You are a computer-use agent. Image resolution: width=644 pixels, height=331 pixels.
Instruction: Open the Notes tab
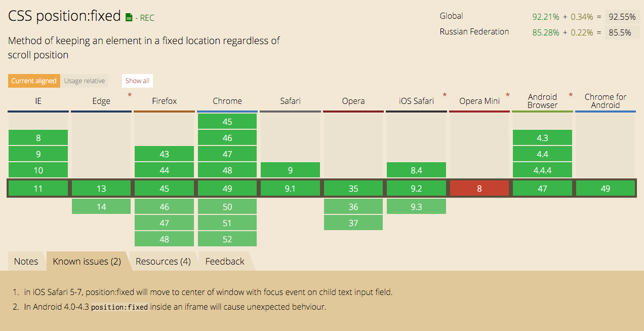pos(26,262)
